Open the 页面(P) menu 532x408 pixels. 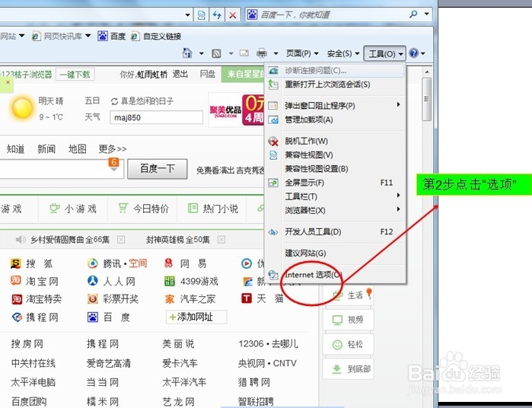pyautogui.click(x=302, y=53)
